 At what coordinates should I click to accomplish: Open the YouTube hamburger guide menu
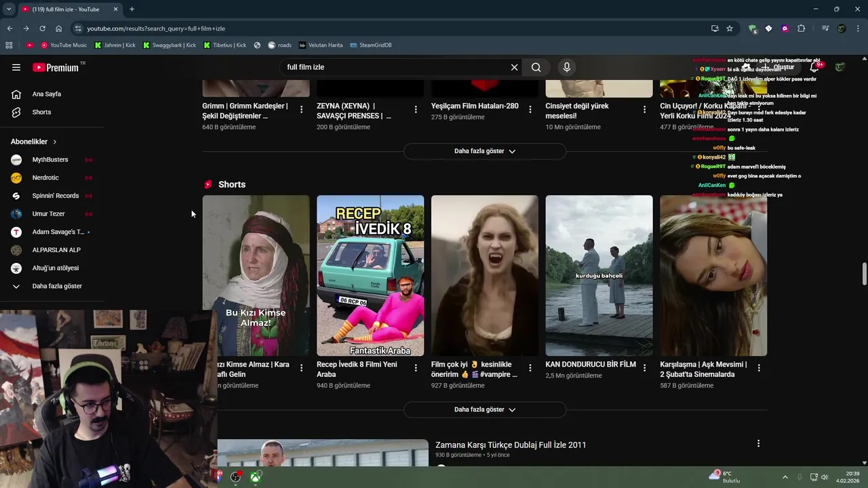(16, 67)
